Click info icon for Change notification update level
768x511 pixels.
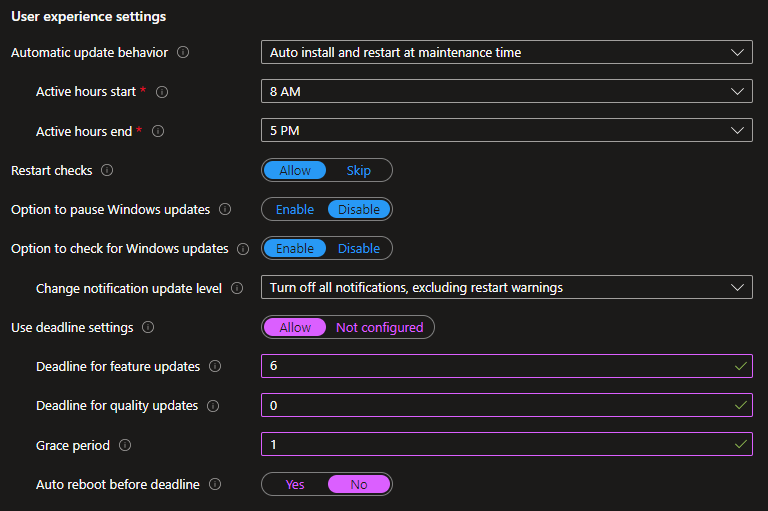point(237,288)
